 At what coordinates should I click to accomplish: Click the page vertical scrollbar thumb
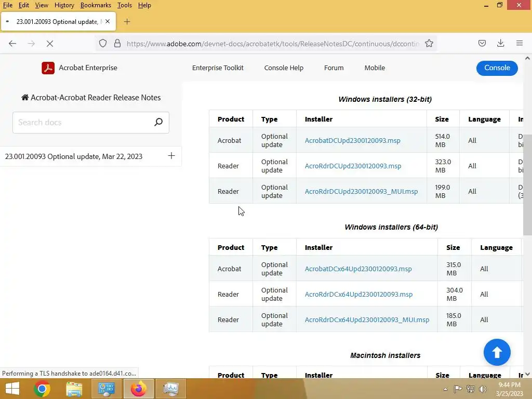click(x=527, y=184)
